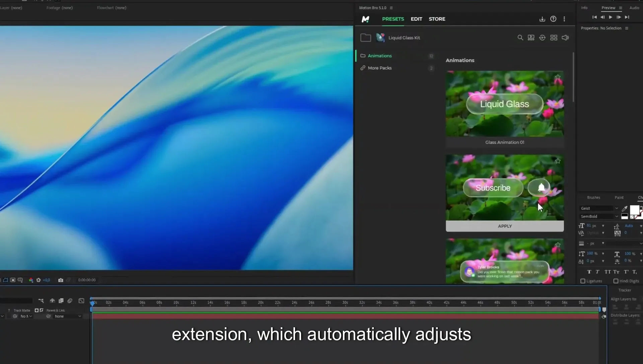Click the white fill color swatch
643x364 pixels.
pyautogui.click(x=634, y=210)
